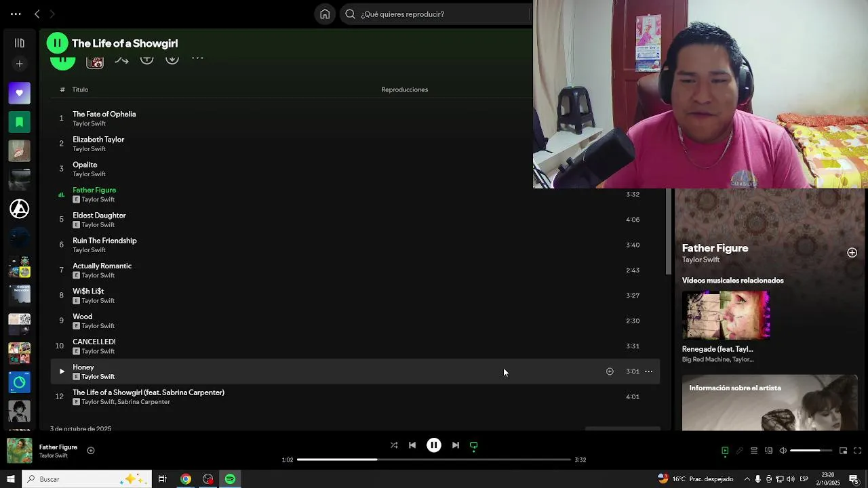Click the Home icon
The image size is (868, 488).
pos(325,14)
